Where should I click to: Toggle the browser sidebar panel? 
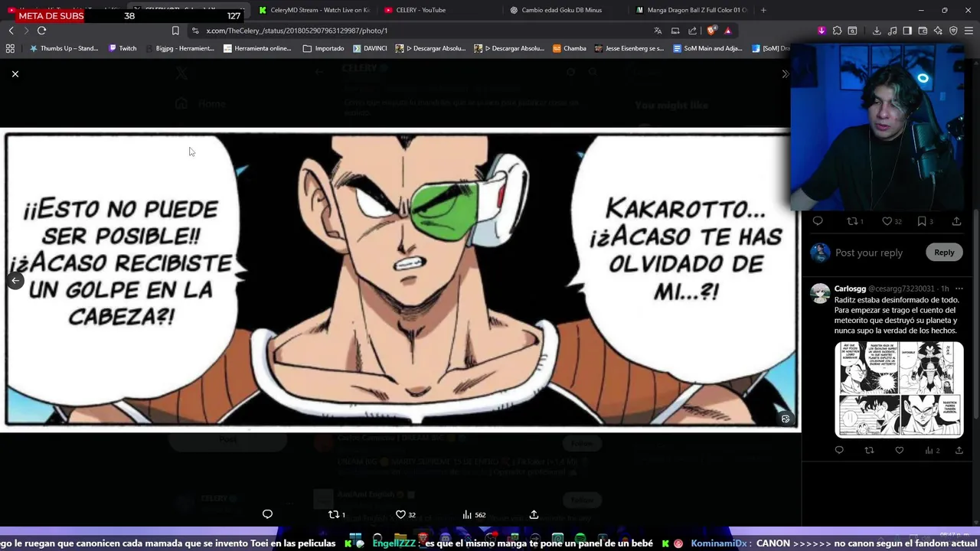point(907,31)
